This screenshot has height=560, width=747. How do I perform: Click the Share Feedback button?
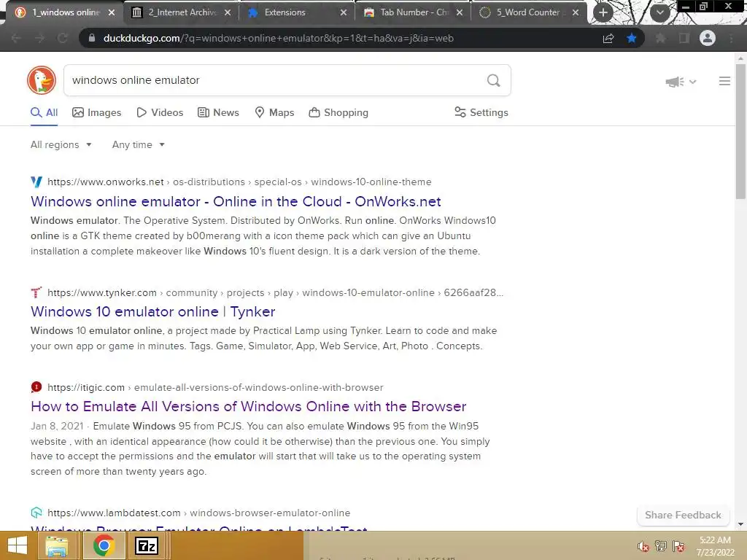click(x=683, y=516)
